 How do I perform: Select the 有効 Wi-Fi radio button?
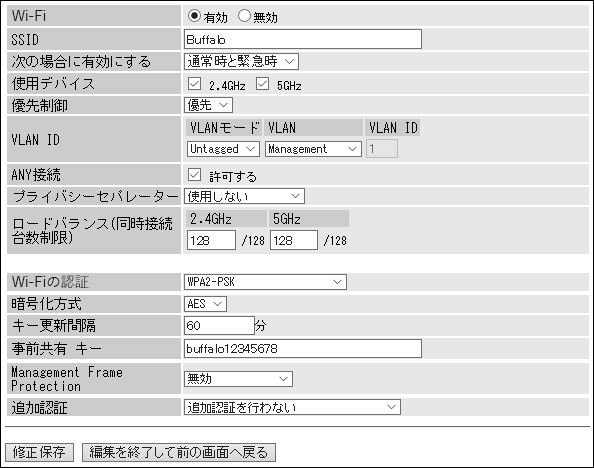point(194,16)
